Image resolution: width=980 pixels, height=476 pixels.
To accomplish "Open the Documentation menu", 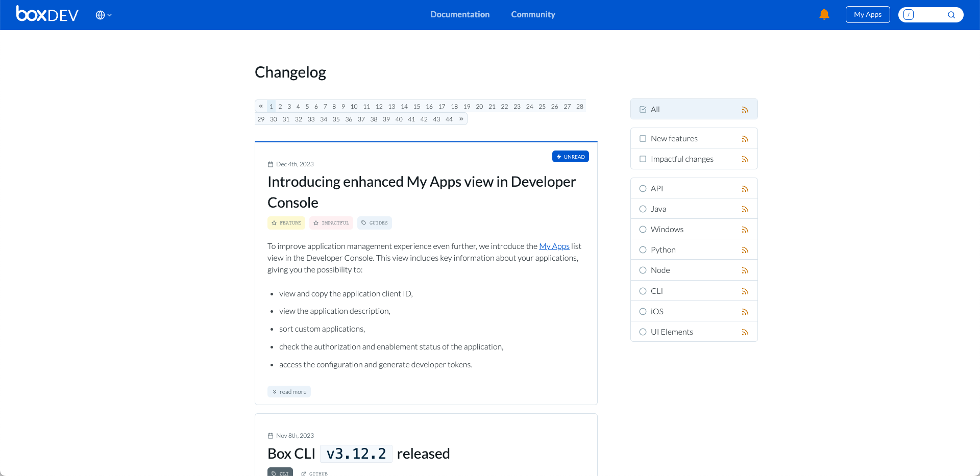I will click(459, 14).
